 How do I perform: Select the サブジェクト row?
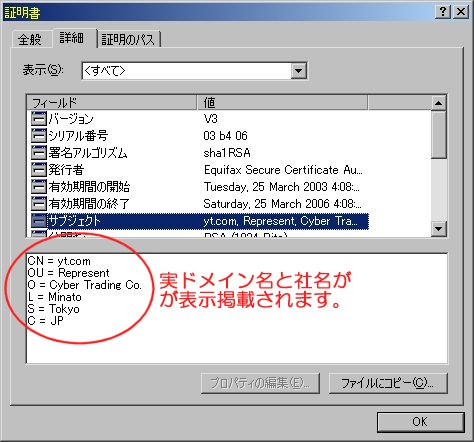(x=200, y=221)
